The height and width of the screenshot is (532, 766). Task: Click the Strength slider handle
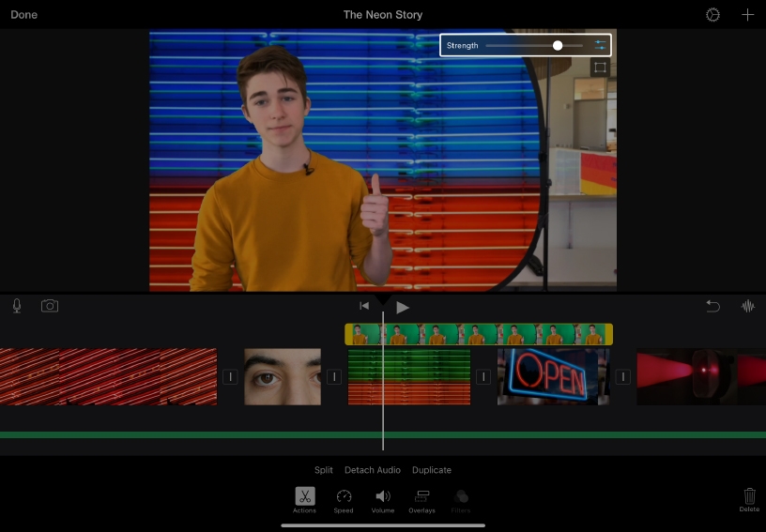tap(558, 45)
